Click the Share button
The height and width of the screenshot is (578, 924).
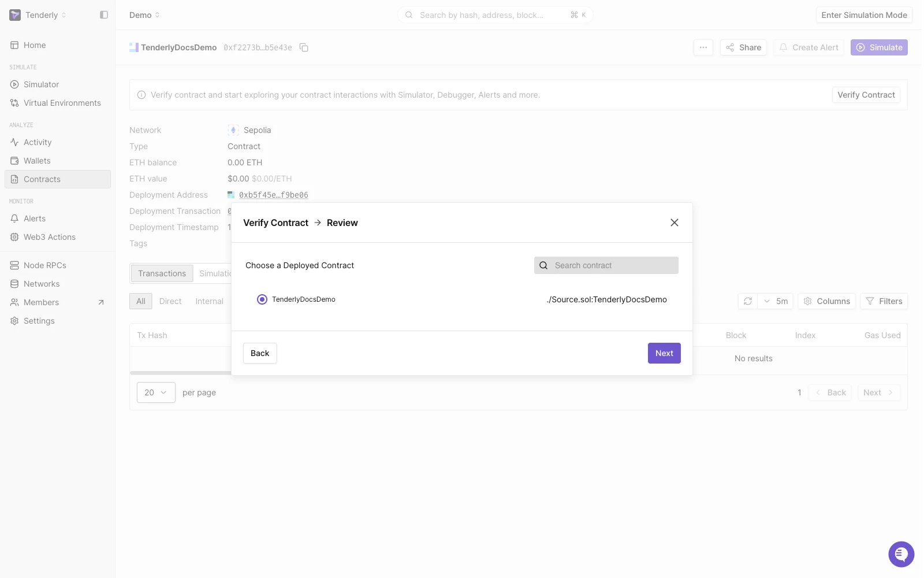coord(743,47)
